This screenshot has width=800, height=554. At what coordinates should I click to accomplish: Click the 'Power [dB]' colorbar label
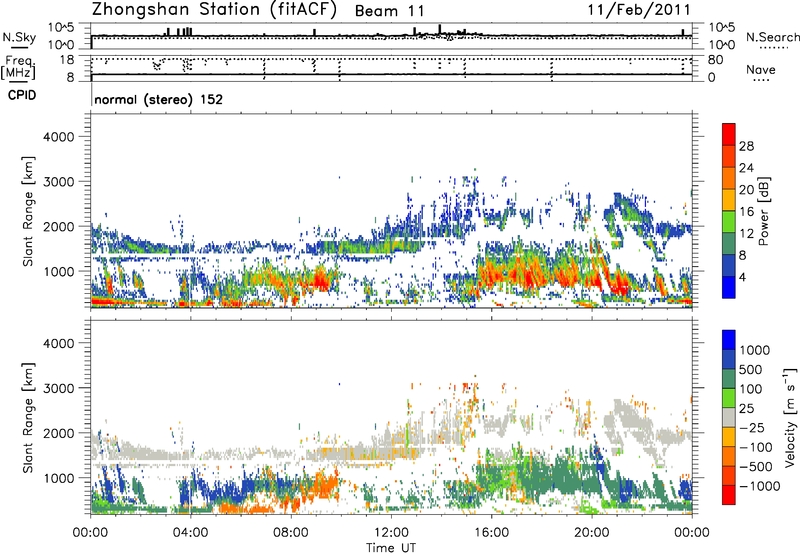click(763, 211)
